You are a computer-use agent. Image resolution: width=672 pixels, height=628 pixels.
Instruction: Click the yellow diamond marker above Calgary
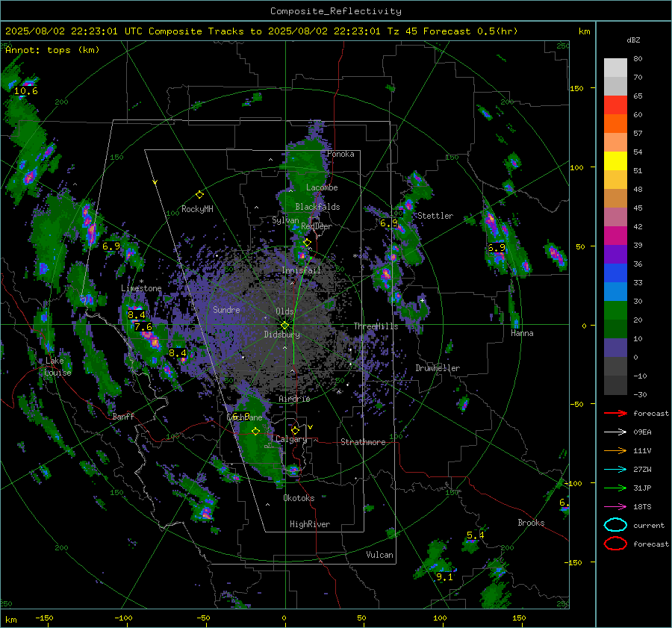pos(295,430)
